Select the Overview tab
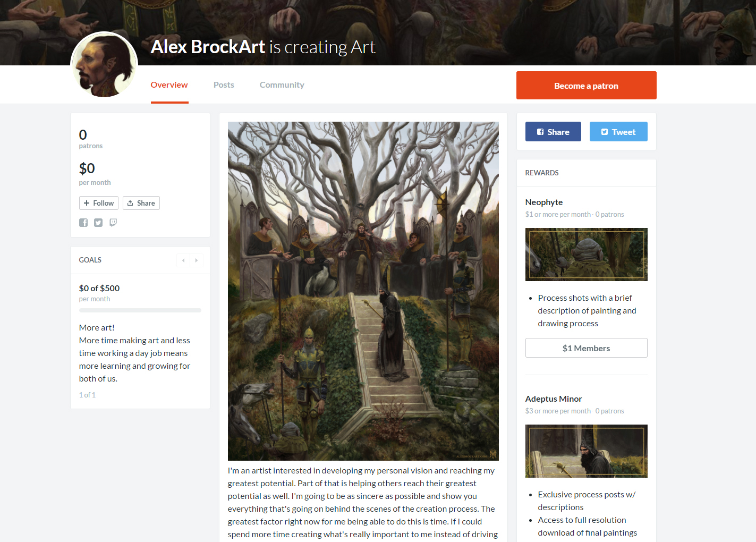756x542 pixels. 169,85
